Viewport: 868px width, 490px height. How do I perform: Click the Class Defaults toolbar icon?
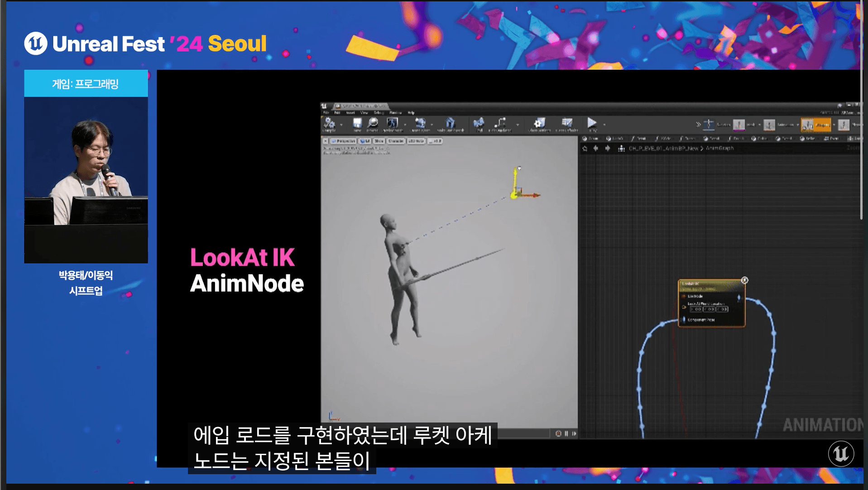coord(566,124)
